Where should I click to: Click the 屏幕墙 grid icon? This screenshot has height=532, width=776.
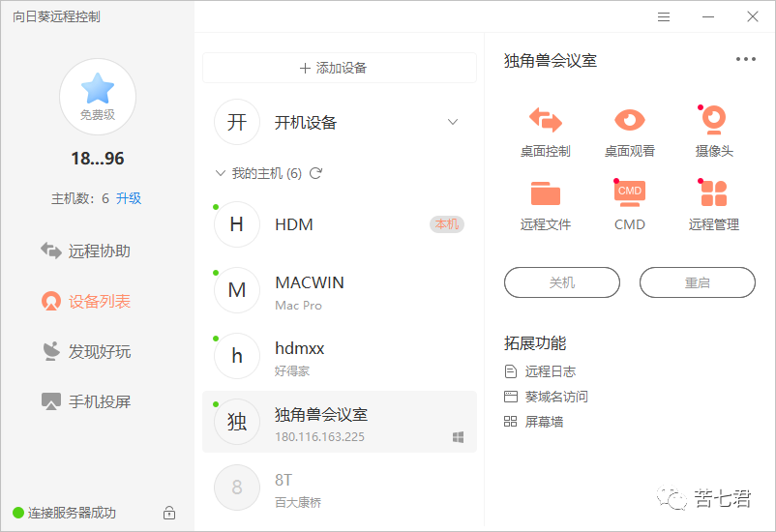click(510, 422)
